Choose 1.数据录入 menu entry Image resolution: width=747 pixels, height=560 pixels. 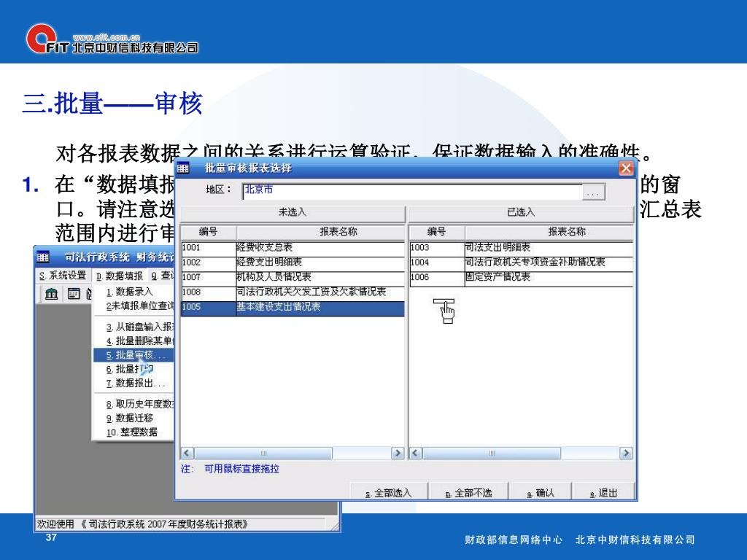click(133, 292)
